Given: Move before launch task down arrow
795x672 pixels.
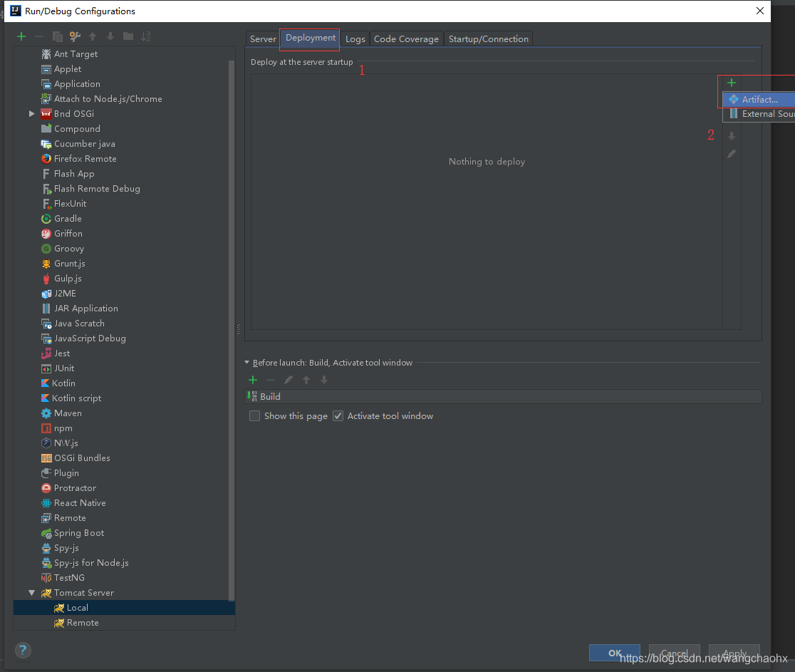Looking at the screenshot, I should click(x=324, y=380).
